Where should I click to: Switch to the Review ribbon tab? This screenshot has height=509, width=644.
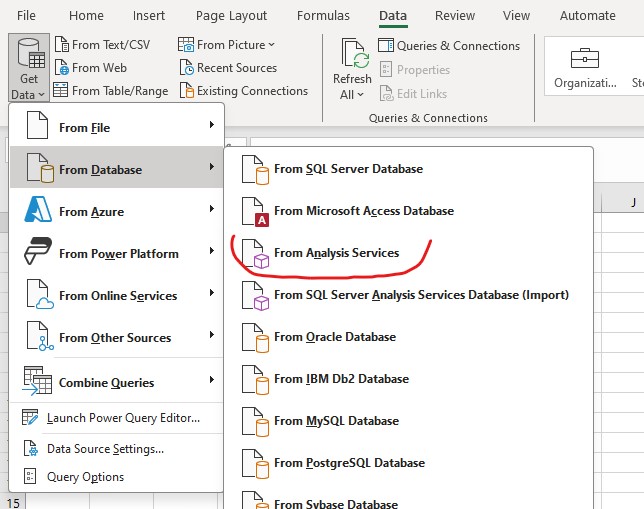pos(455,16)
